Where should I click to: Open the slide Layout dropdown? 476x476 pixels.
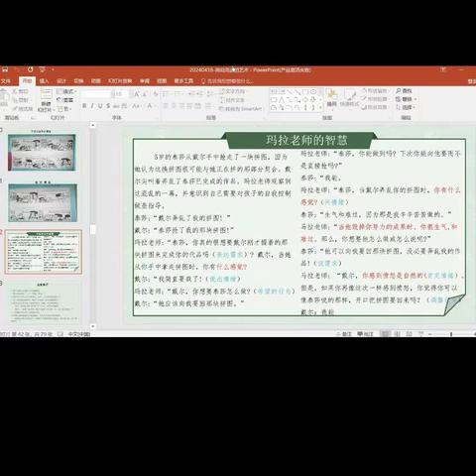[x=66, y=91]
